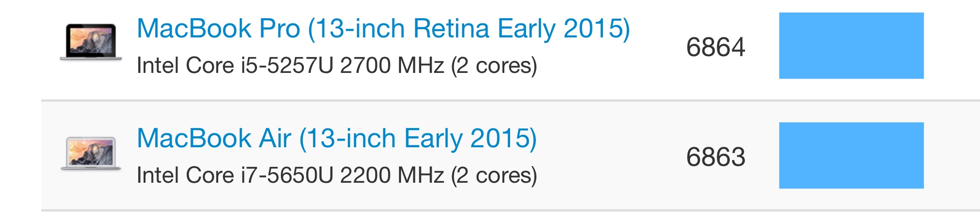
Task: Click the blue score bar for MacBook Air
Action: [x=851, y=155]
